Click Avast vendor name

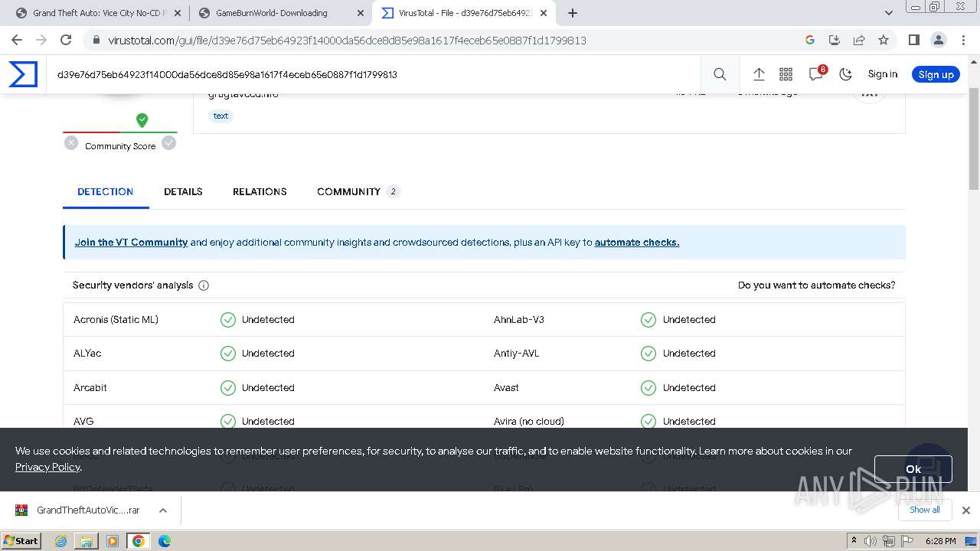tap(506, 387)
